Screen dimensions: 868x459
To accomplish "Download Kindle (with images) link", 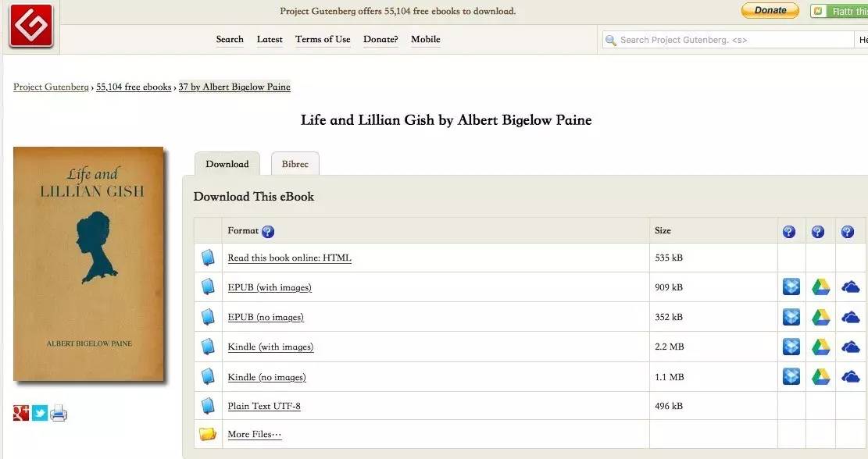I will pos(270,347).
